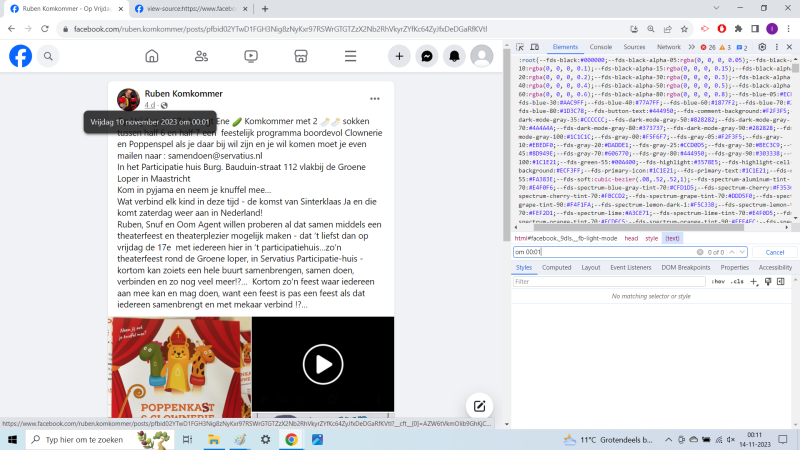Click the 2 issues counter

[x=742, y=47]
